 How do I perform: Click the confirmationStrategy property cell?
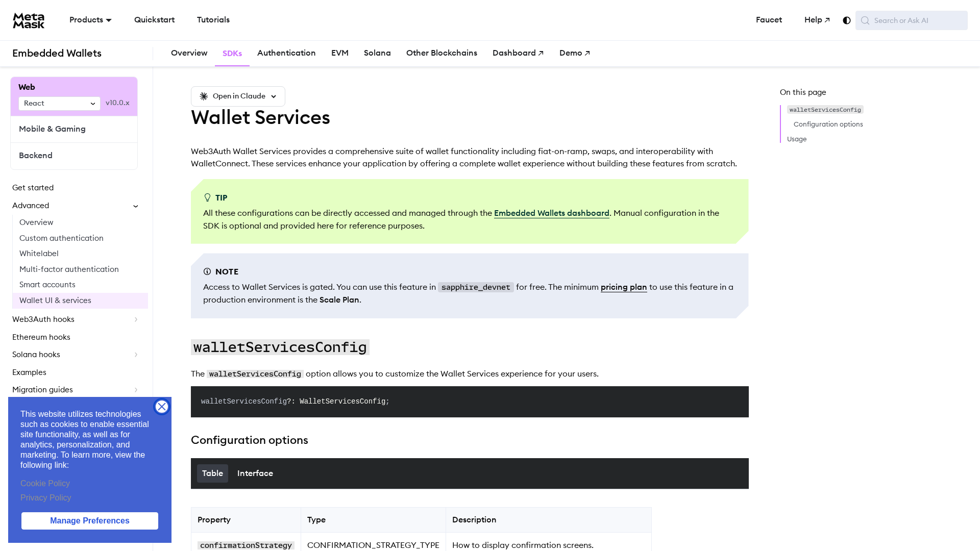(246, 545)
